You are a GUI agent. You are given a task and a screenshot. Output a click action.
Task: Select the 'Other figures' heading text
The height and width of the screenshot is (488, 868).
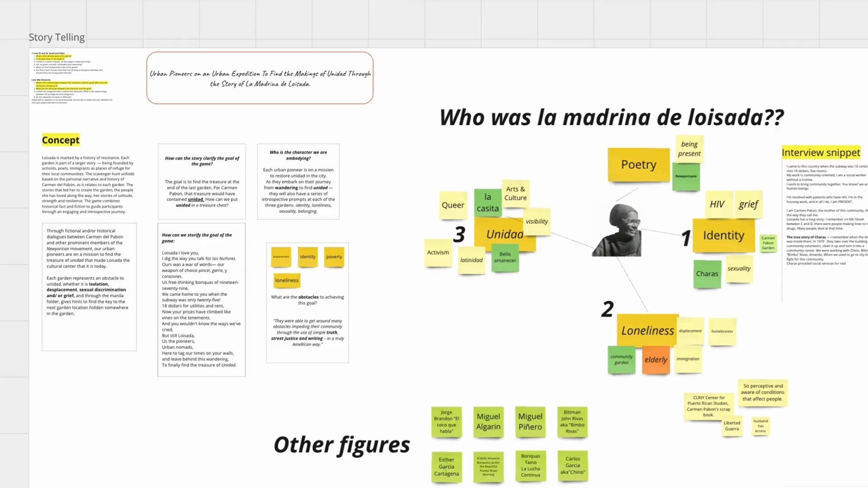tap(341, 445)
